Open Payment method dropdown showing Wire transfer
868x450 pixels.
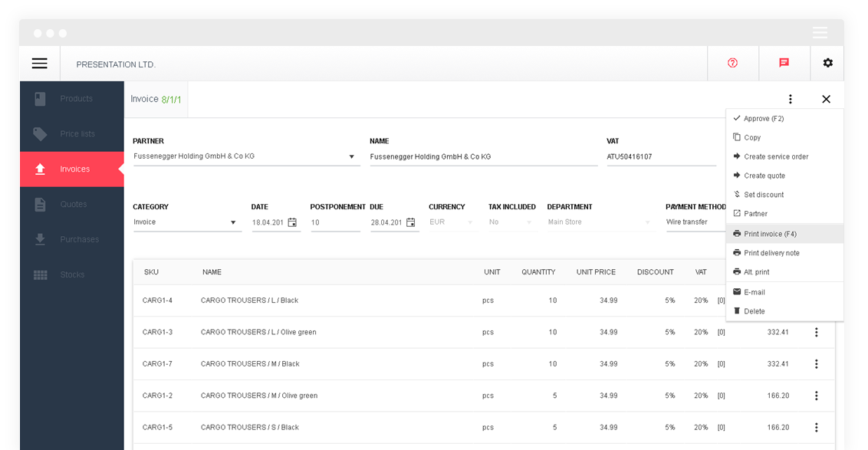[695, 222]
